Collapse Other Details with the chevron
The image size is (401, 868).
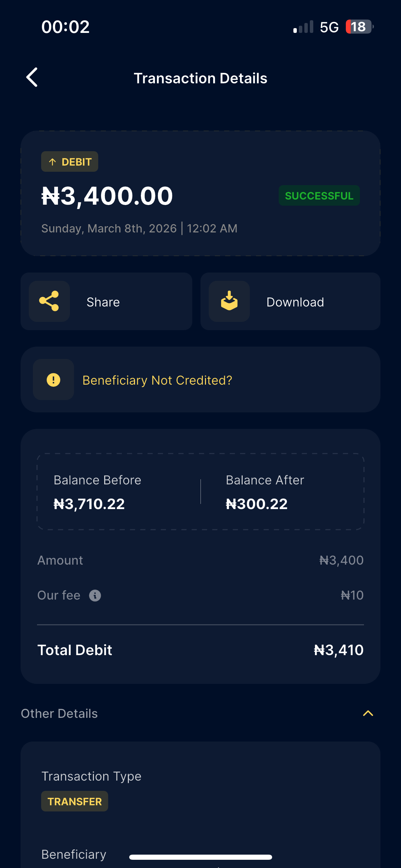(368, 713)
